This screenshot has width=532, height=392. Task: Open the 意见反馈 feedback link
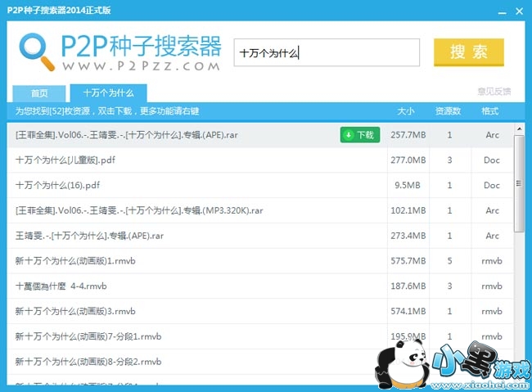point(494,92)
